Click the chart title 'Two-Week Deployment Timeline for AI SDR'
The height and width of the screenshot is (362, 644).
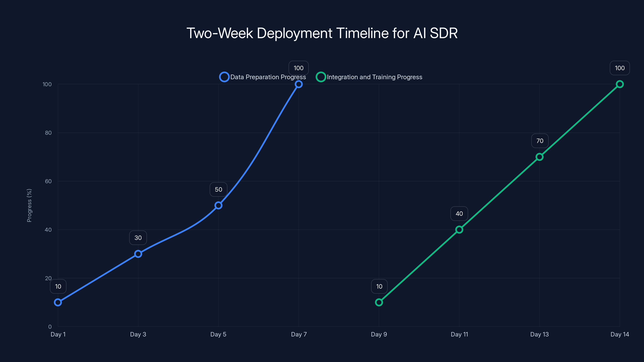click(322, 33)
